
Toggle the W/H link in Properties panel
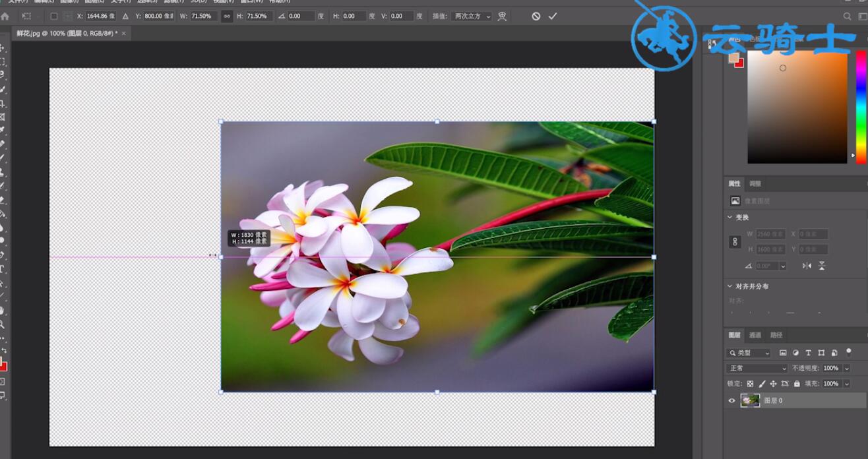[x=735, y=242]
